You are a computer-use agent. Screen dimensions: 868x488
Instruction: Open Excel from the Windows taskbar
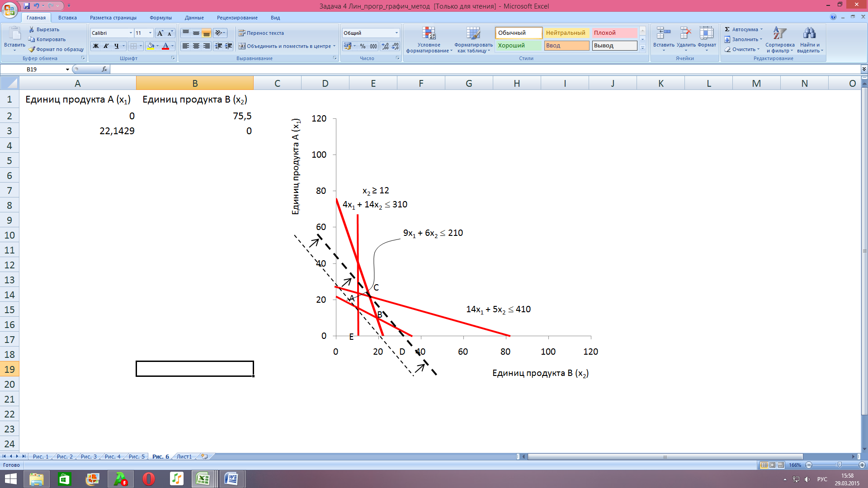pyautogui.click(x=203, y=479)
